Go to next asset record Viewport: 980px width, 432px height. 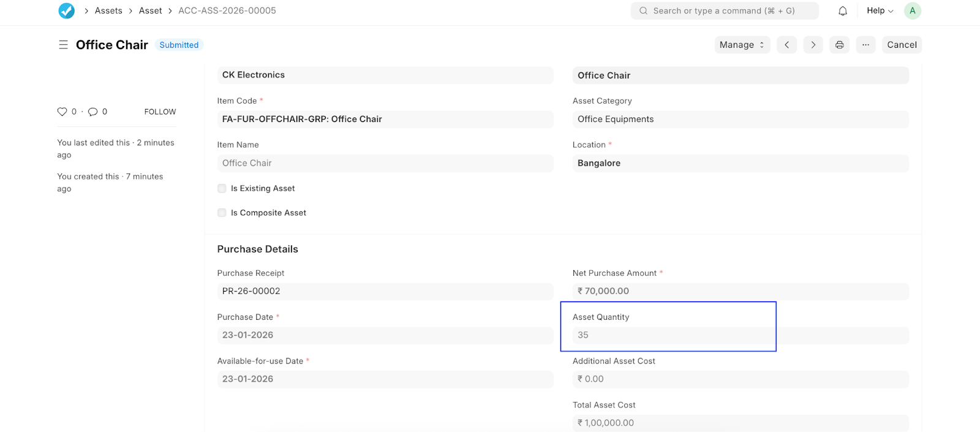pos(813,45)
